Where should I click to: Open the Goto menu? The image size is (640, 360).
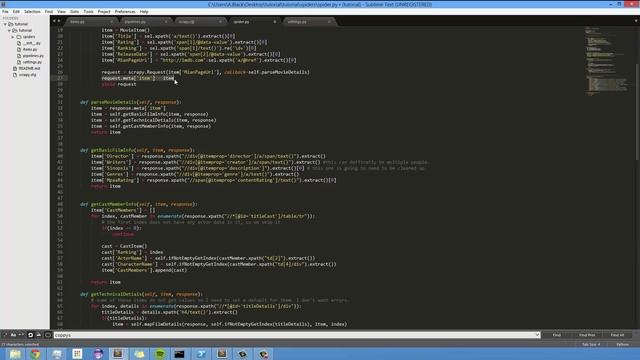point(74,11)
